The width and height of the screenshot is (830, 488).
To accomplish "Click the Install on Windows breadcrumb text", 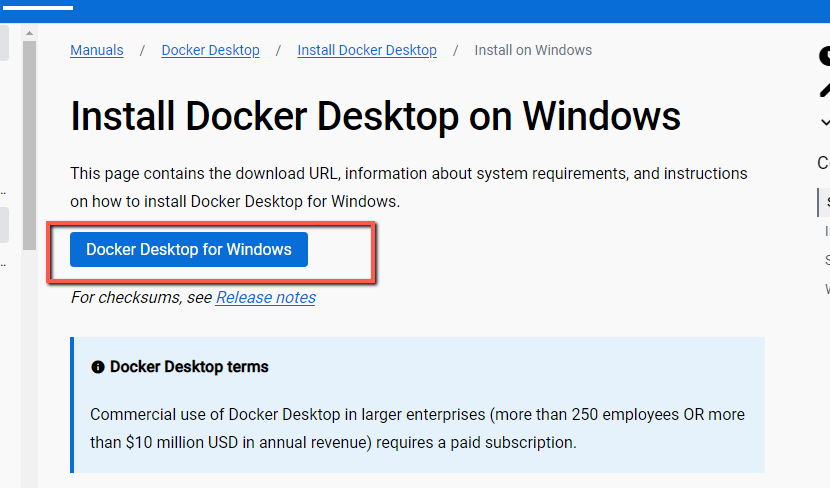I will pyautogui.click(x=533, y=50).
